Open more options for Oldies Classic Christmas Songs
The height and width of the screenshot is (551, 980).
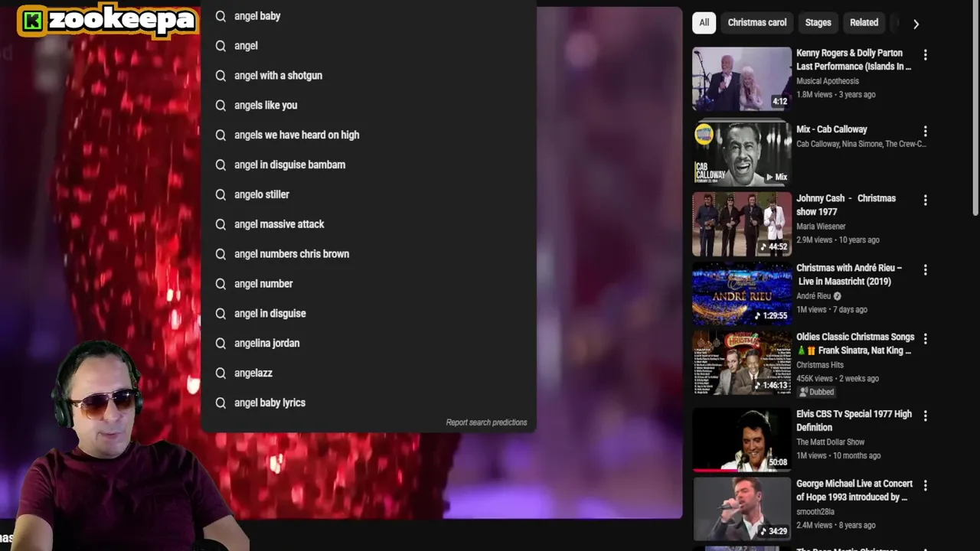(x=925, y=339)
